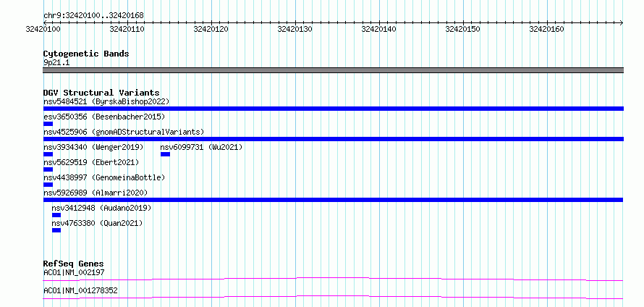Open the RefSeq Genes track title
The image size is (644, 307).
(x=74, y=264)
